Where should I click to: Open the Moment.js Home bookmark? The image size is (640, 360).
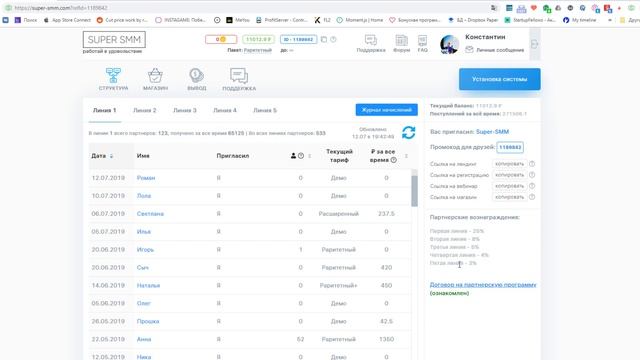pyautogui.click(x=360, y=20)
